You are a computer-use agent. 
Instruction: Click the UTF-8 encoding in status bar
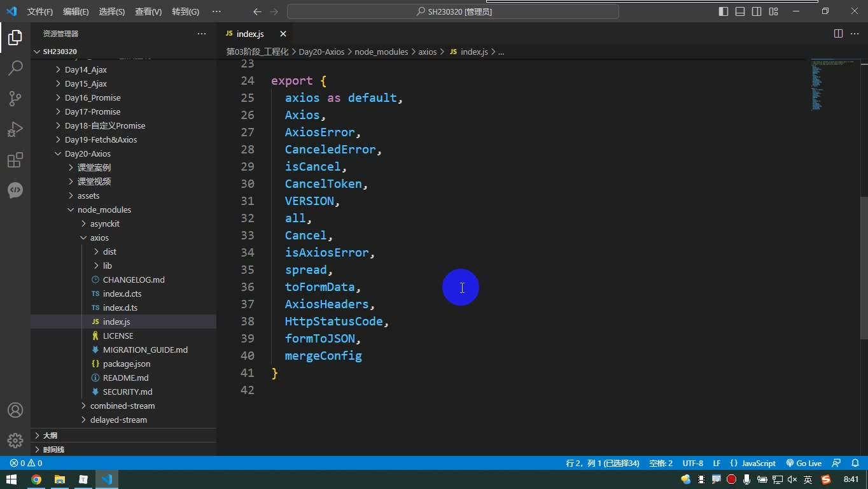pyautogui.click(x=693, y=464)
